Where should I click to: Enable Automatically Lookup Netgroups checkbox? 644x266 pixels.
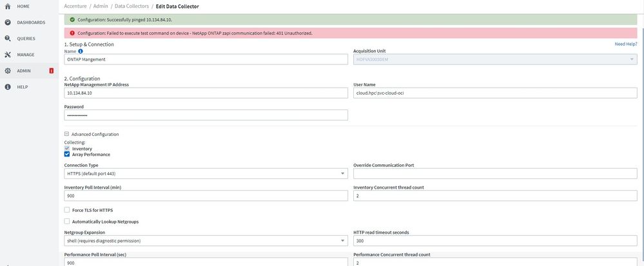tap(67, 222)
